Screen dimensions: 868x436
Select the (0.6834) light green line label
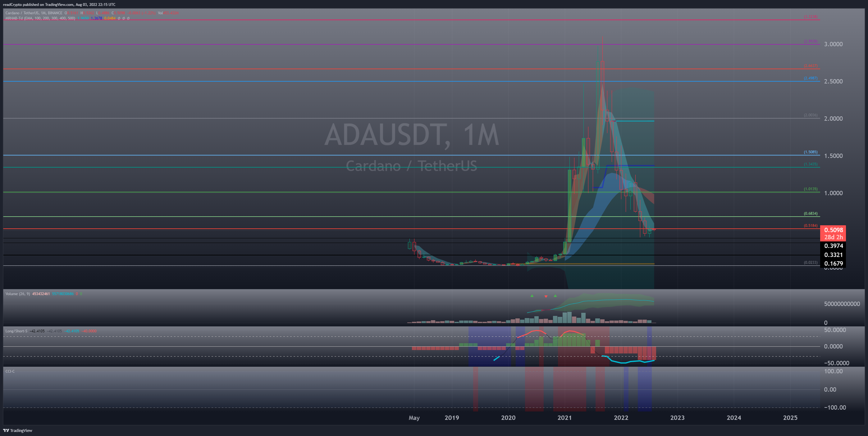point(811,214)
